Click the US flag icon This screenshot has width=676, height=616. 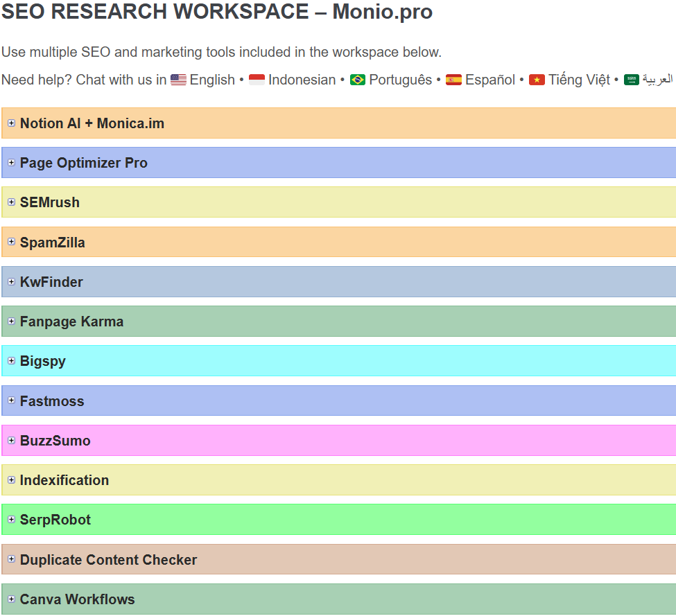pyautogui.click(x=178, y=80)
